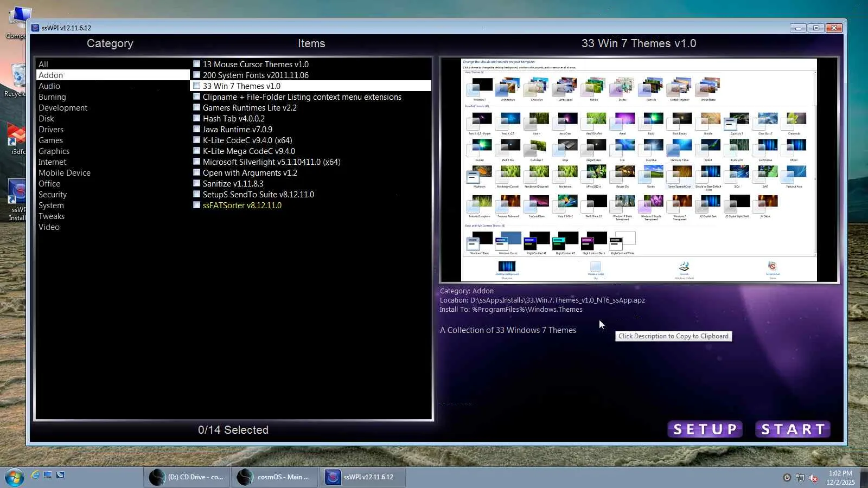868x488 pixels.
Task: Click the START button to begin installing
Action: tap(793, 429)
